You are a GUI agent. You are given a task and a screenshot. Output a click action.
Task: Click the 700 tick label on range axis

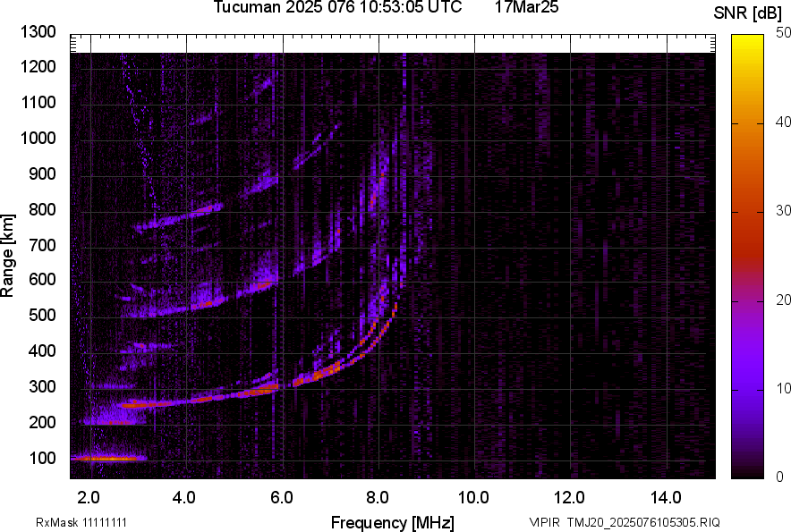tap(43, 245)
